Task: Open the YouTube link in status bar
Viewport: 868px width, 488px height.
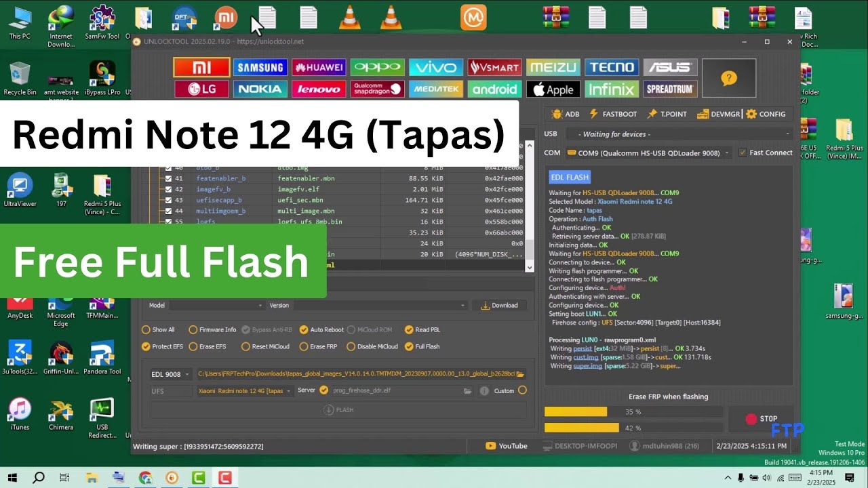Action: [507, 446]
